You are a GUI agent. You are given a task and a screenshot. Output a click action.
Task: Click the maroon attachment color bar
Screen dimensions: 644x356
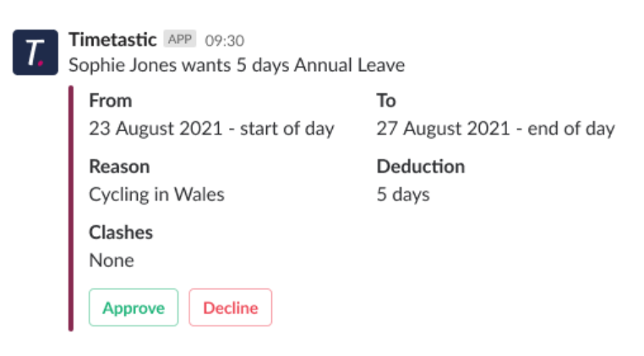coord(71,208)
